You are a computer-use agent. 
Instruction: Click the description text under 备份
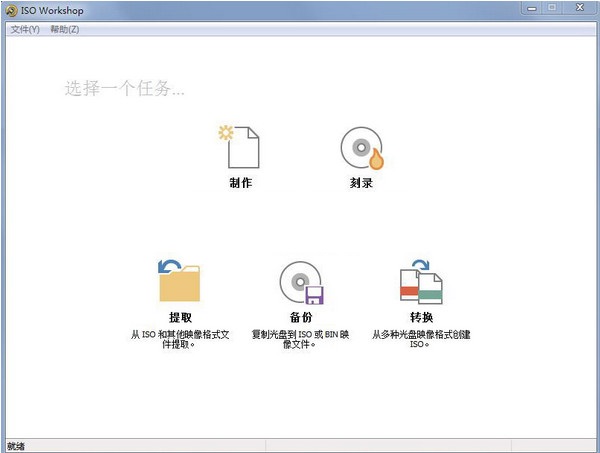301,340
